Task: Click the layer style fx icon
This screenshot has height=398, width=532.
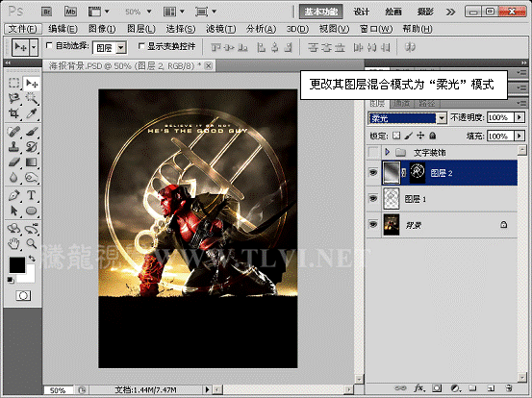Action: (x=419, y=387)
